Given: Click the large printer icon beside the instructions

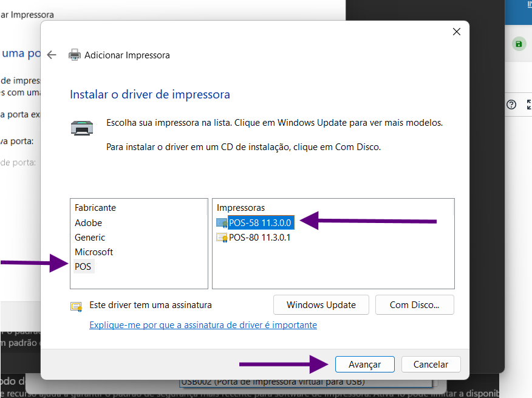Looking at the screenshot, I should click(x=82, y=128).
